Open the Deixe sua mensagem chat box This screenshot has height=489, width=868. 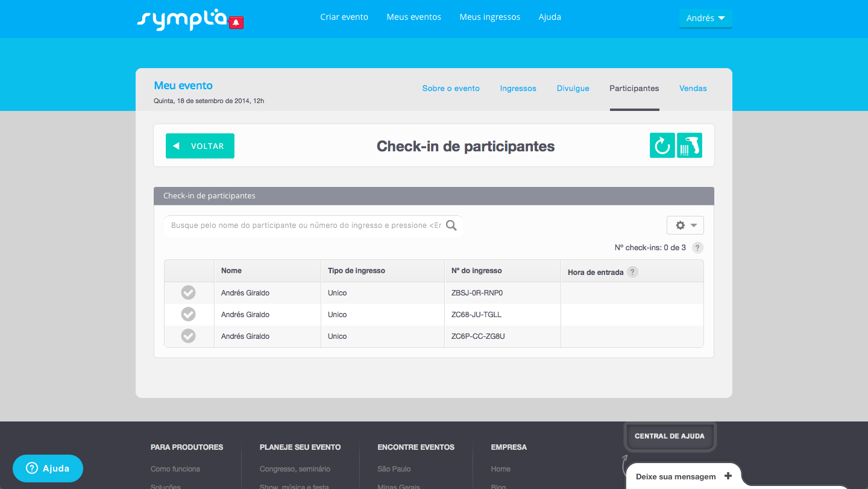coord(684,476)
